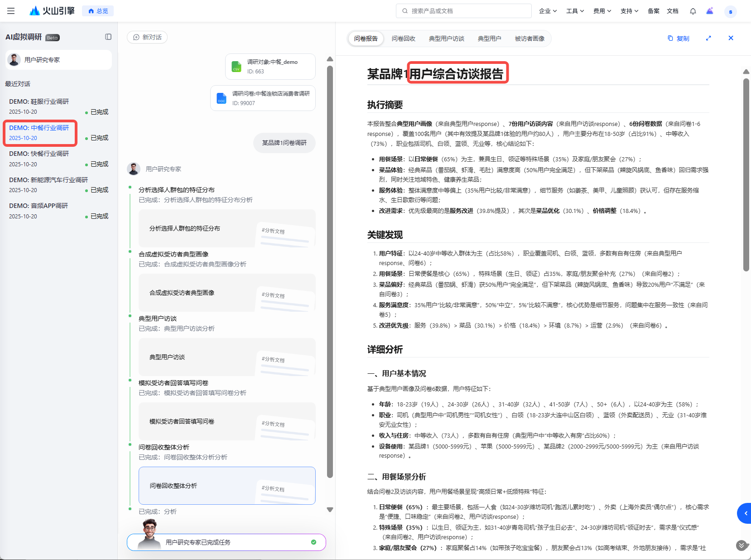Open DEMO: 快餐行业调研 conversation

[x=58, y=159]
